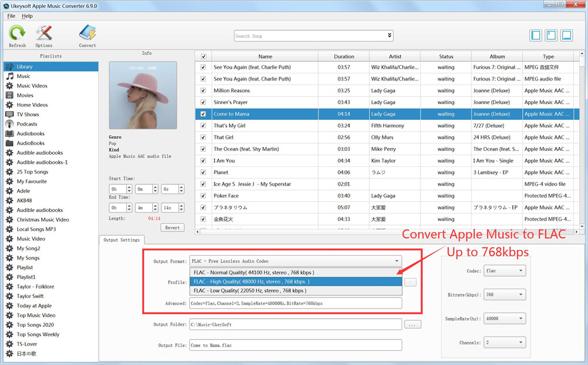The width and height of the screenshot is (588, 365).
Task: Switch to middle layout view icon
Action: coord(552,35)
